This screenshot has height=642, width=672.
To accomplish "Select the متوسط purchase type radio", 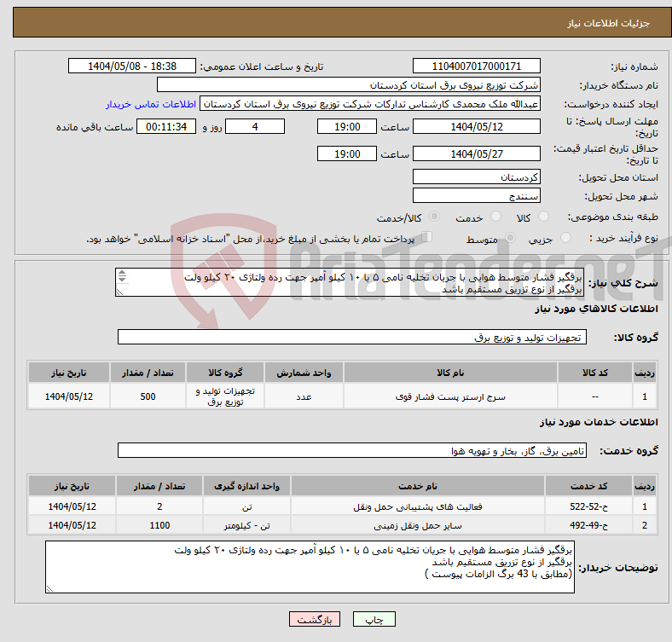I will click(x=511, y=237).
